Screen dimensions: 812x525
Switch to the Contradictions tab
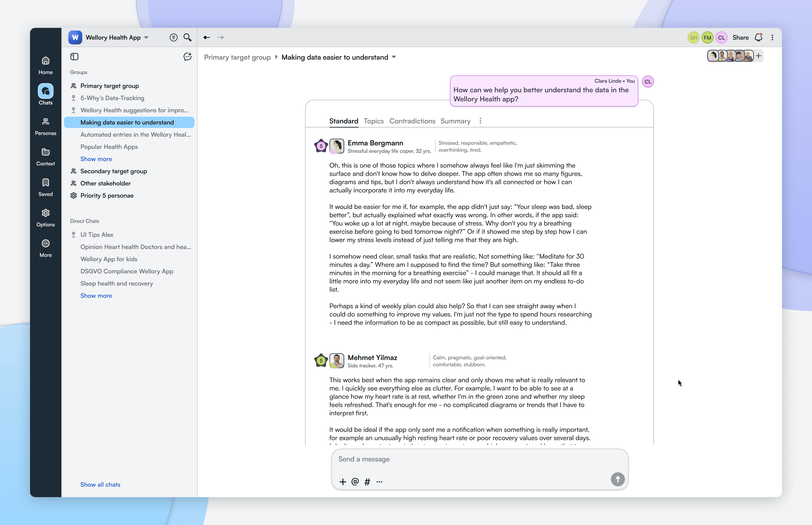(x=412, y=121)
